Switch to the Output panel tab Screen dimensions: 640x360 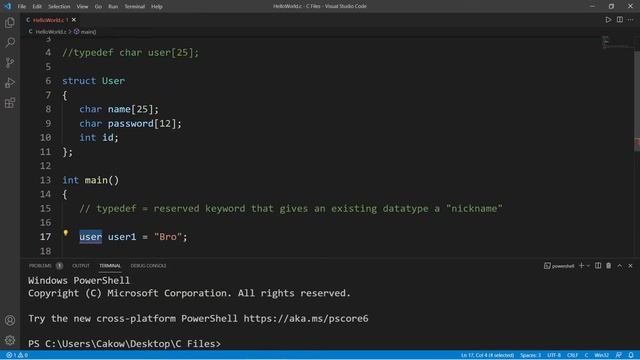(x=81, y=266)
